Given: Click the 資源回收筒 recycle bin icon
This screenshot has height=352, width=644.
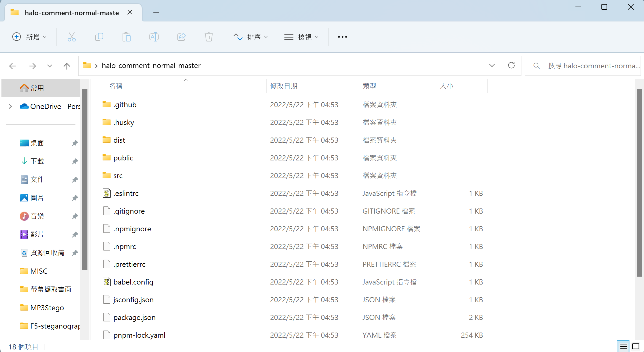Looking at the screenshot, I should (24, 253).
